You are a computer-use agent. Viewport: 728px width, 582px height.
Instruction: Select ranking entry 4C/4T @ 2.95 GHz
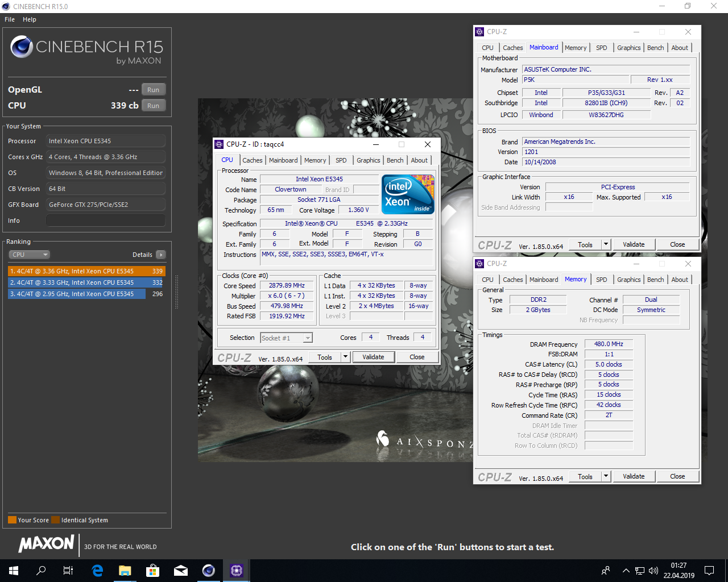pos(86,294)
